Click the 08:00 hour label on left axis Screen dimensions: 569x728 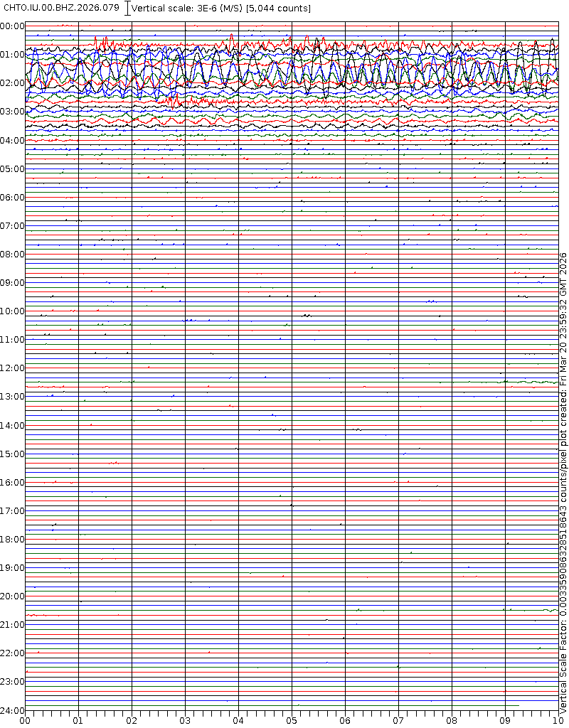coord(12,255)
